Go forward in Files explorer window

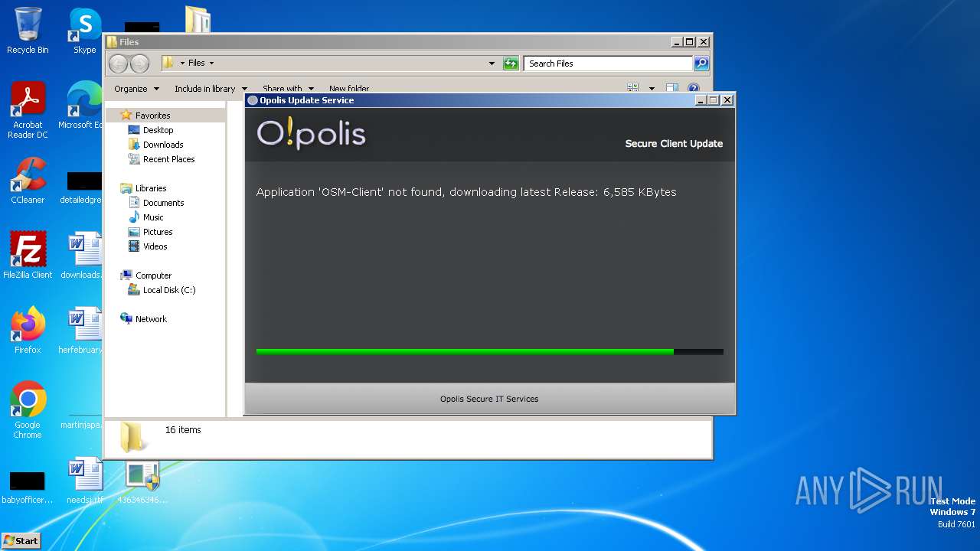[139, 64]
